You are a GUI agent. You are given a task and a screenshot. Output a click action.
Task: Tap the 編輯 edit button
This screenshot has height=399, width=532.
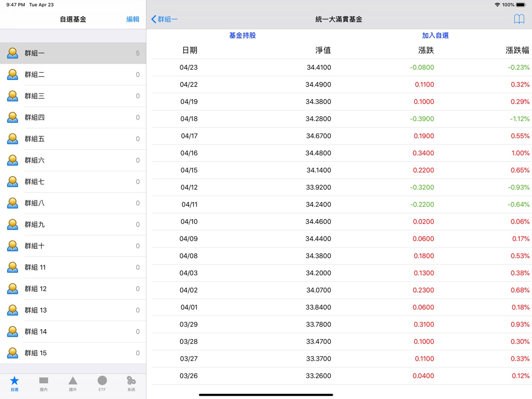[133, 19]
